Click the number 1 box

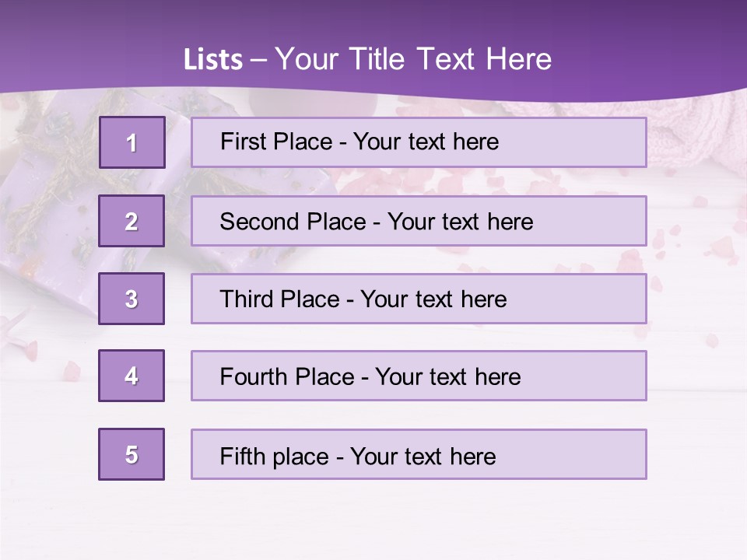132,142
